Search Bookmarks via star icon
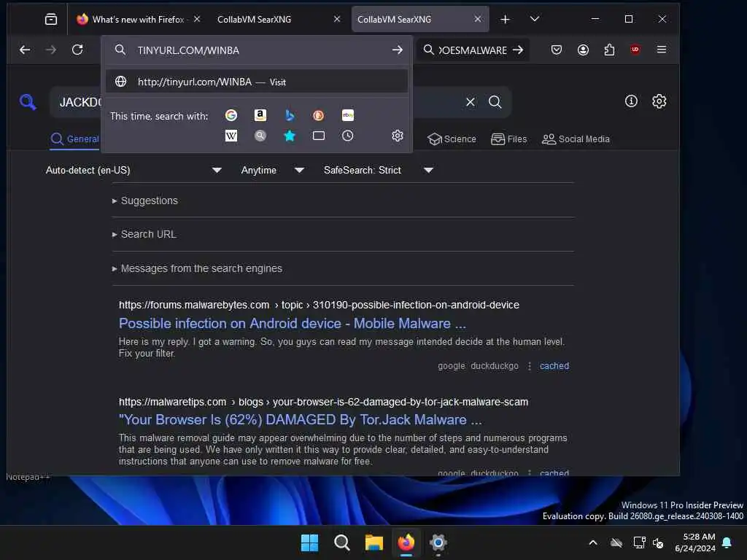 pos(289,136)
